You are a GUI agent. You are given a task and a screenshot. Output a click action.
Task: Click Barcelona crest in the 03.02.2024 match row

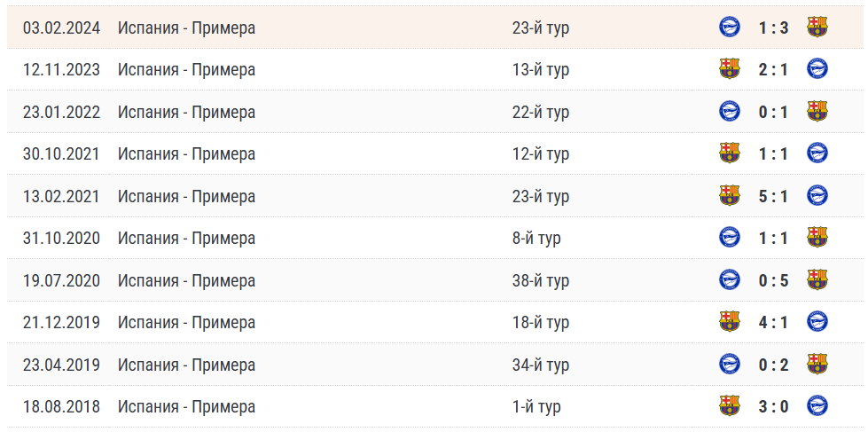click(817, 27)
